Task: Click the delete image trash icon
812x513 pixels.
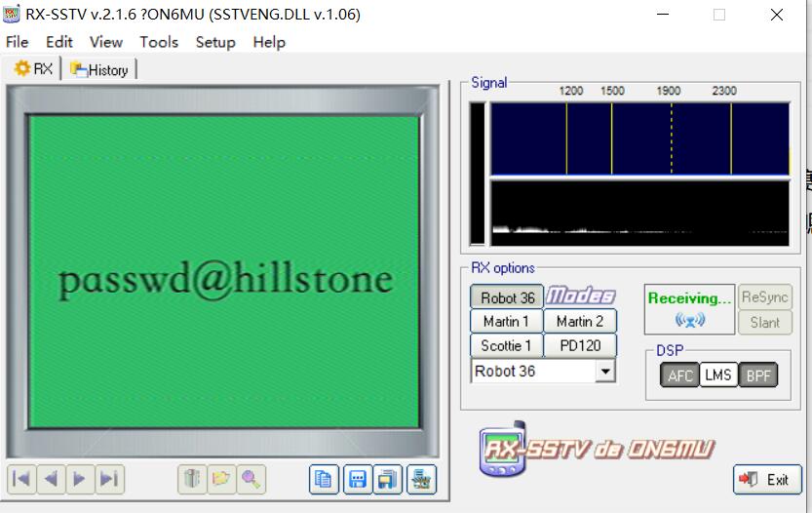Action: click(x=192, y=479)
